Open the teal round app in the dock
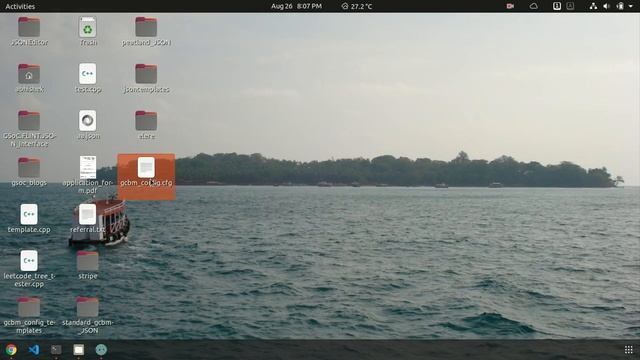 (101, 350)
